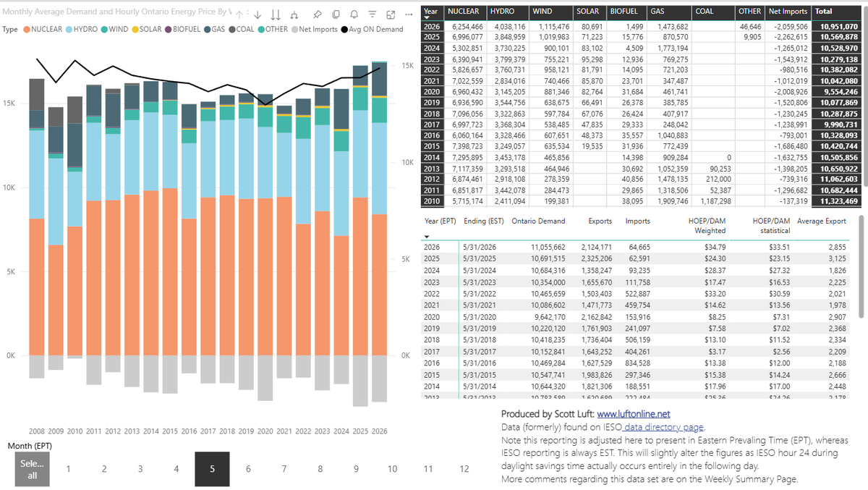868x490 pixels.
Task: Select month 3 in the slicer
Action: pos(140,469)
